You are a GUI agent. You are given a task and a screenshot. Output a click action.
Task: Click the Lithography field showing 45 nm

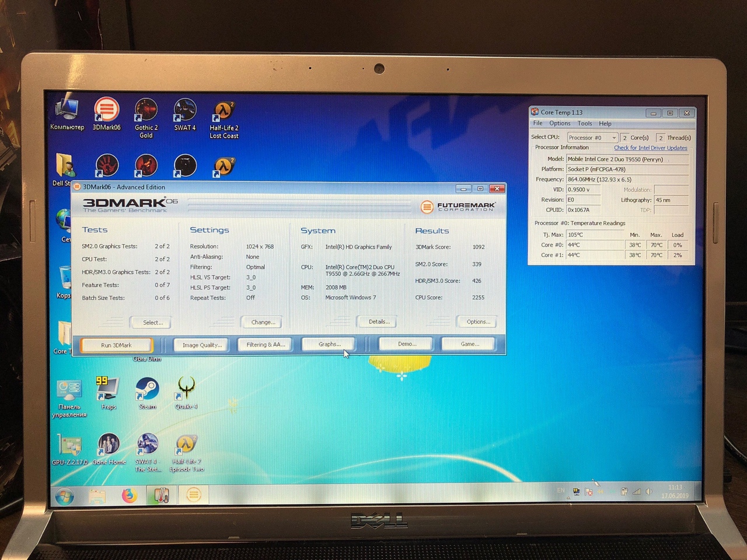(x=671, y=200)
